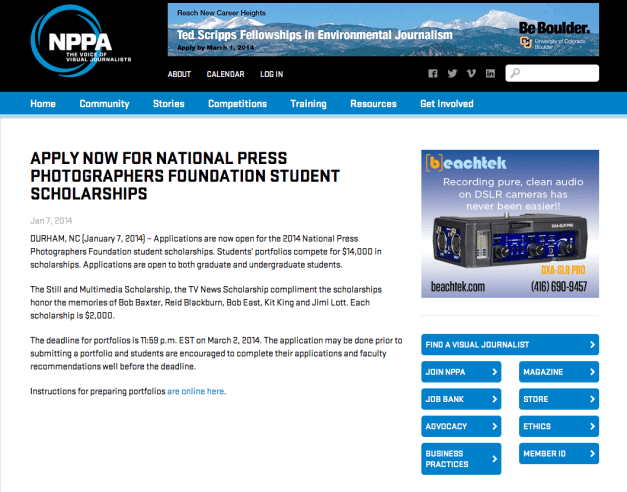Open NPPA Vimeo page icon

click(471, 74)
